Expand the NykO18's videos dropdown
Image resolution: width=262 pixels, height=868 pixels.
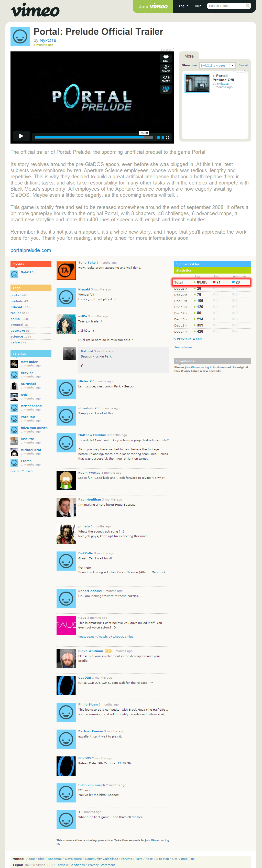click(217, 65)
